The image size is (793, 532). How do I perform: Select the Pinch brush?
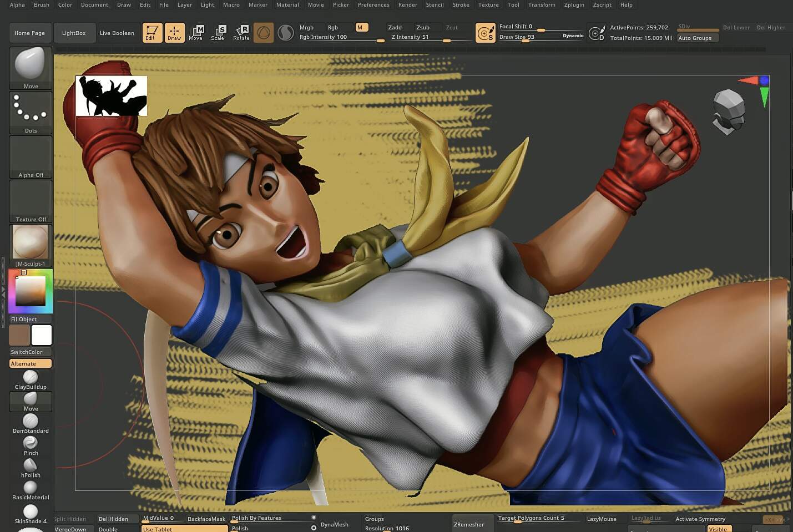click(31, 446)
